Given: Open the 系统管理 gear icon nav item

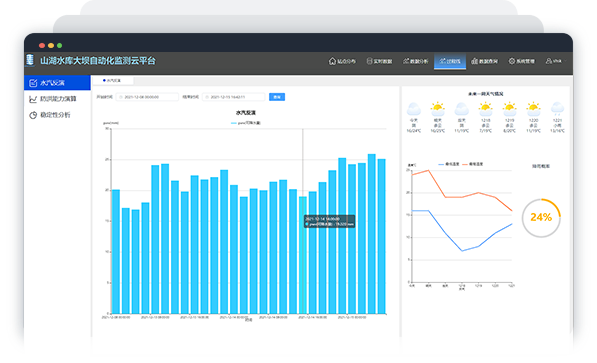Looking at the screenshot, I should (x=521, y=61).
